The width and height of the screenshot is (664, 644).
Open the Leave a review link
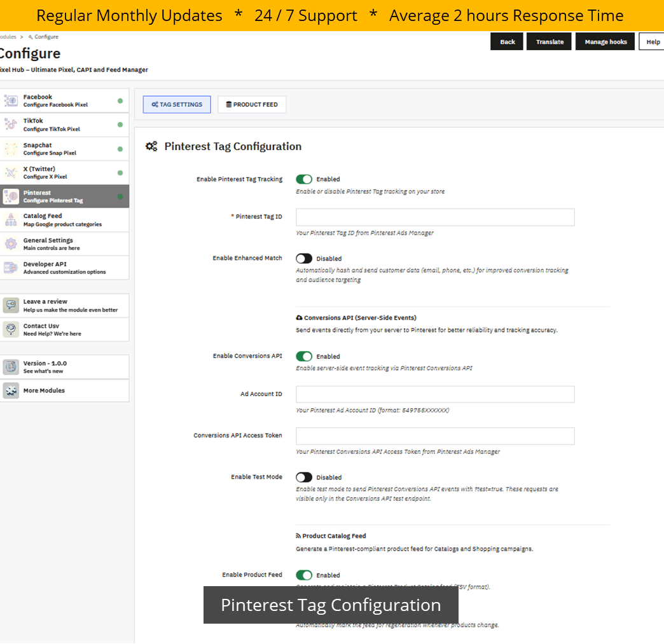[64, 305]
